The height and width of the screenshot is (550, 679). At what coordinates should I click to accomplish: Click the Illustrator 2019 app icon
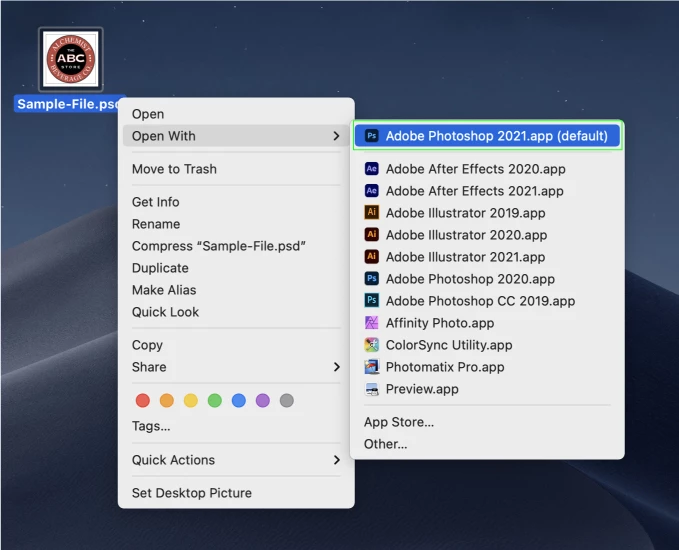coord(372,213)
